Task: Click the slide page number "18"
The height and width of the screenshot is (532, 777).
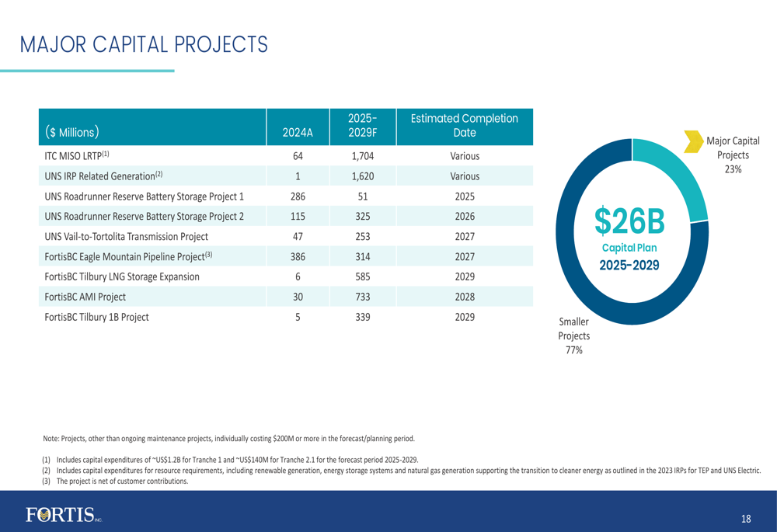Action: (746, 519)
